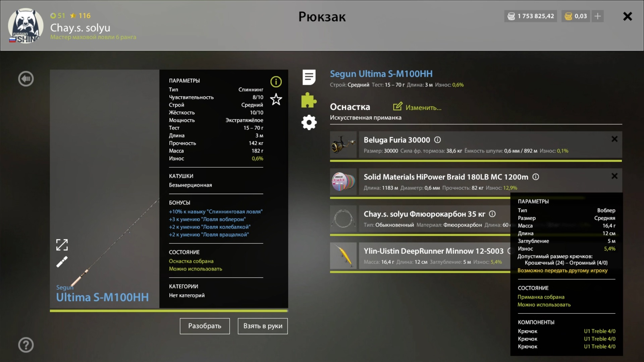
Task: Open the help question mark icon
Action: 26,345
